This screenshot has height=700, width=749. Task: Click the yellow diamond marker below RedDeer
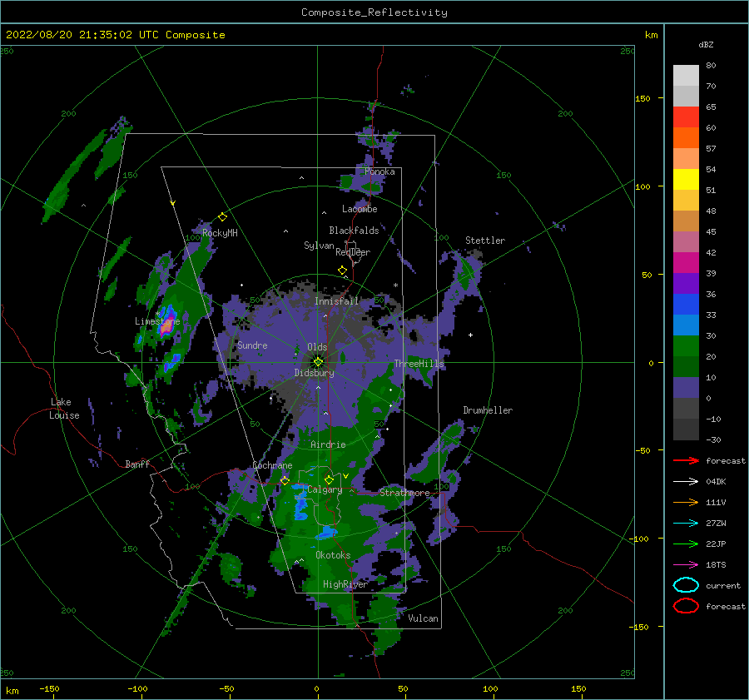pos(342,271)
